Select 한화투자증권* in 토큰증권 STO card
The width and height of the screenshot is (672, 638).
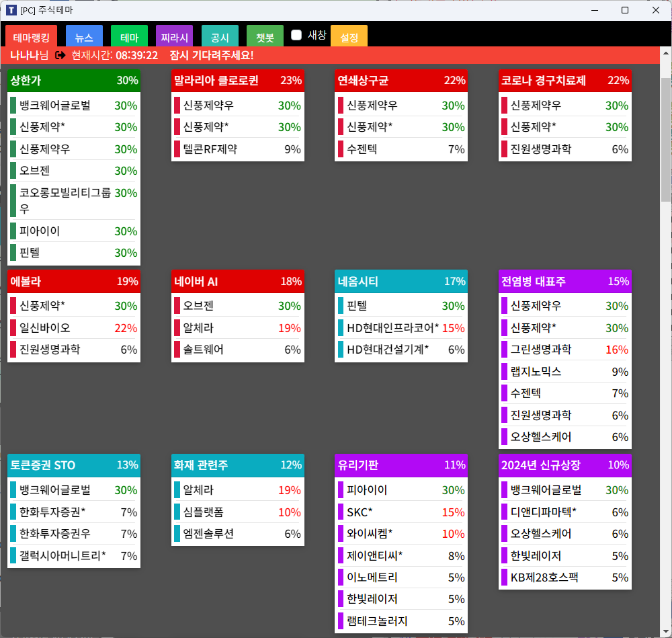pyautogui.click(x=74, y=512)
